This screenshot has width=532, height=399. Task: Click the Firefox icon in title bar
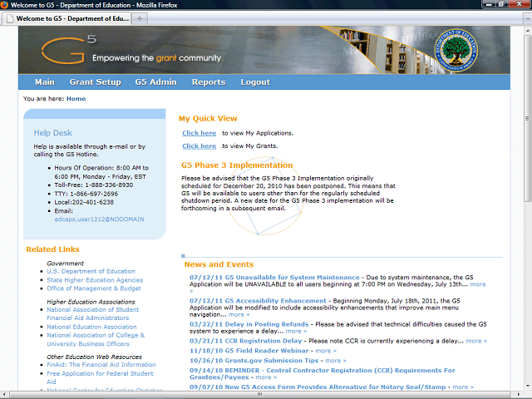point(4,5)
